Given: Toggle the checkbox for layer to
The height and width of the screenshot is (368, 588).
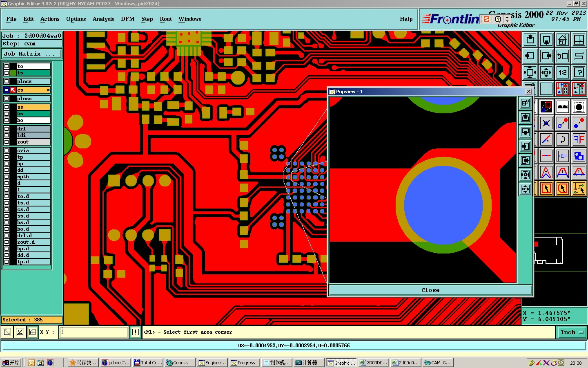Looking at the screenshot, I should click(x=7, y=66).
